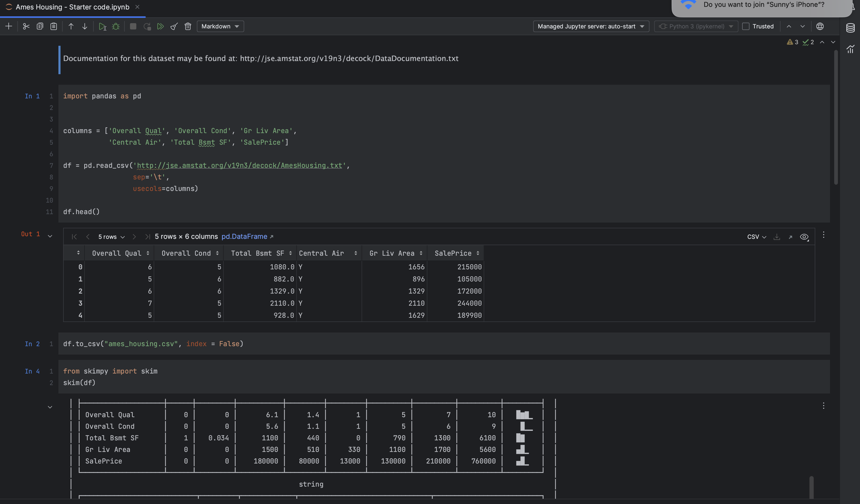860x504 pixels.
Task: Click the scissors Cut Cell icon
Action: click(26, 26)
